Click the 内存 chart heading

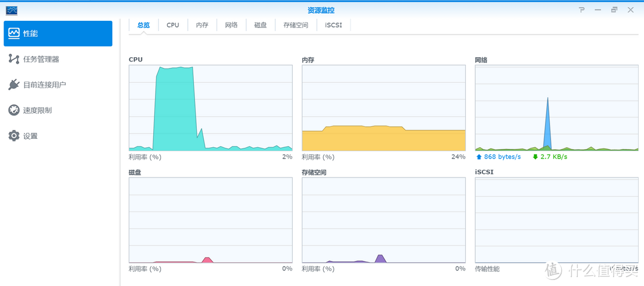(x=308, y=60)
